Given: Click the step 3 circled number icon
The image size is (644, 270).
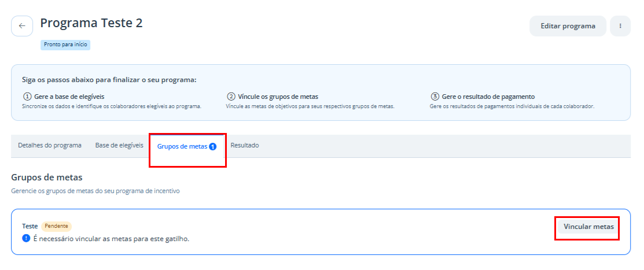Looking at the screenshot, I should coord(435,97).
